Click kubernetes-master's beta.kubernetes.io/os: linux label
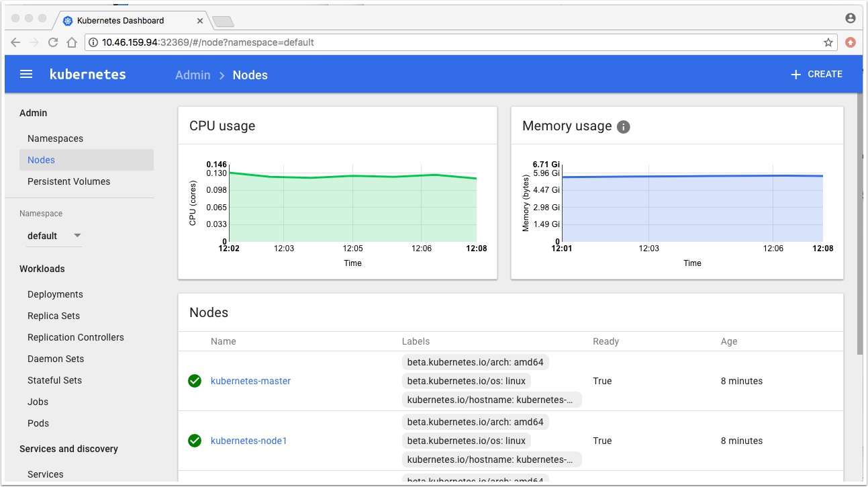The image size is (868, 487). pos(467,381)
